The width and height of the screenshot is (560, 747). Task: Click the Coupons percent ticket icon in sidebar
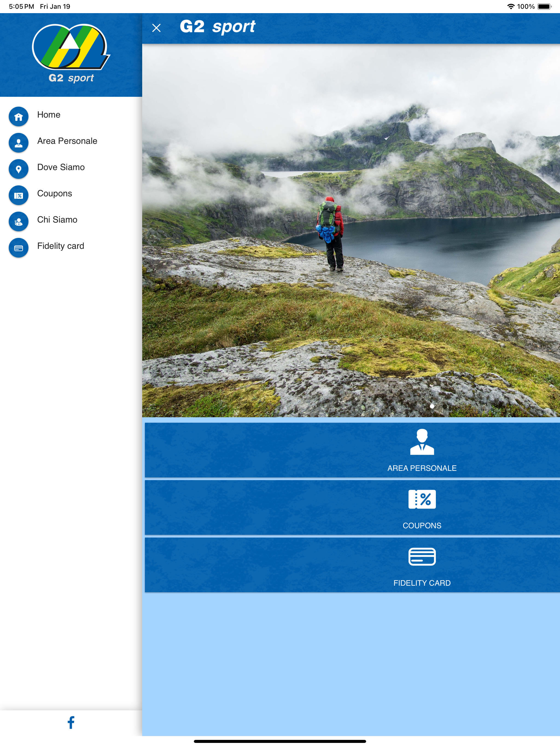click(19, 195)
